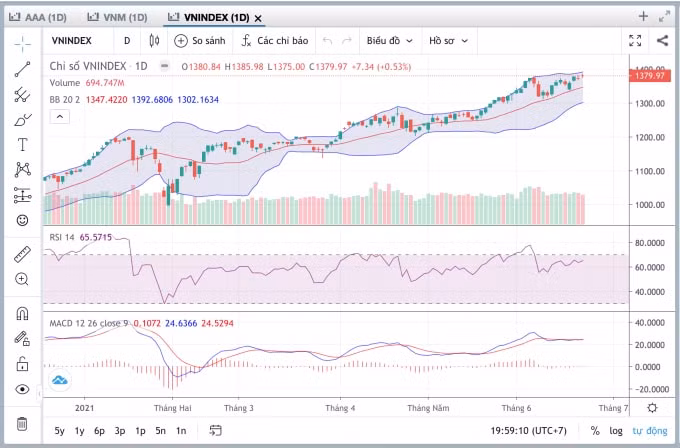Click the MACD 12 26 close 9 label
The height and width of the screenshot is (448, 680).
tap(89, 323)
